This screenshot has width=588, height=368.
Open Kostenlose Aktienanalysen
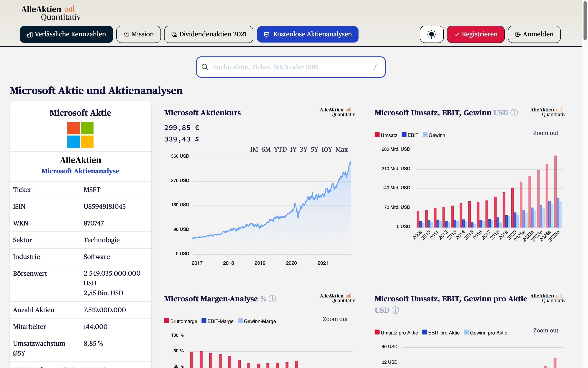[x=308, y=34]
